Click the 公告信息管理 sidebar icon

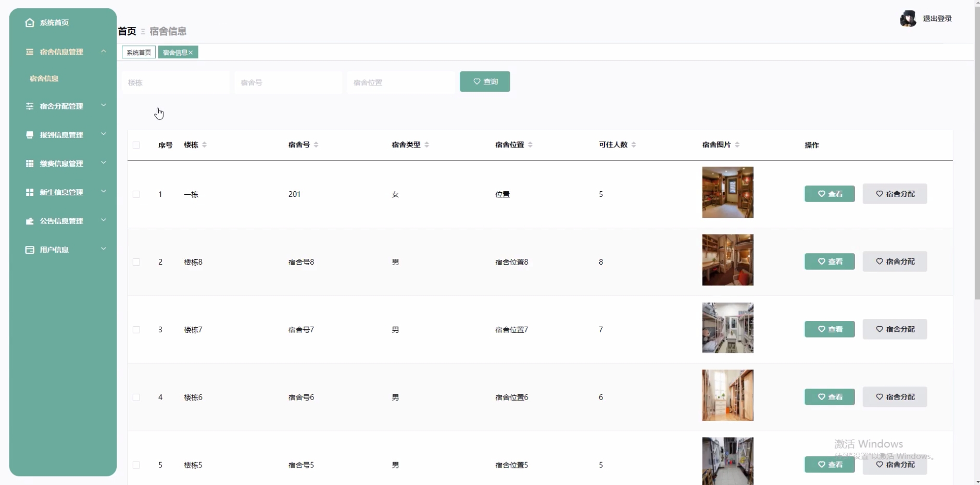30,221
